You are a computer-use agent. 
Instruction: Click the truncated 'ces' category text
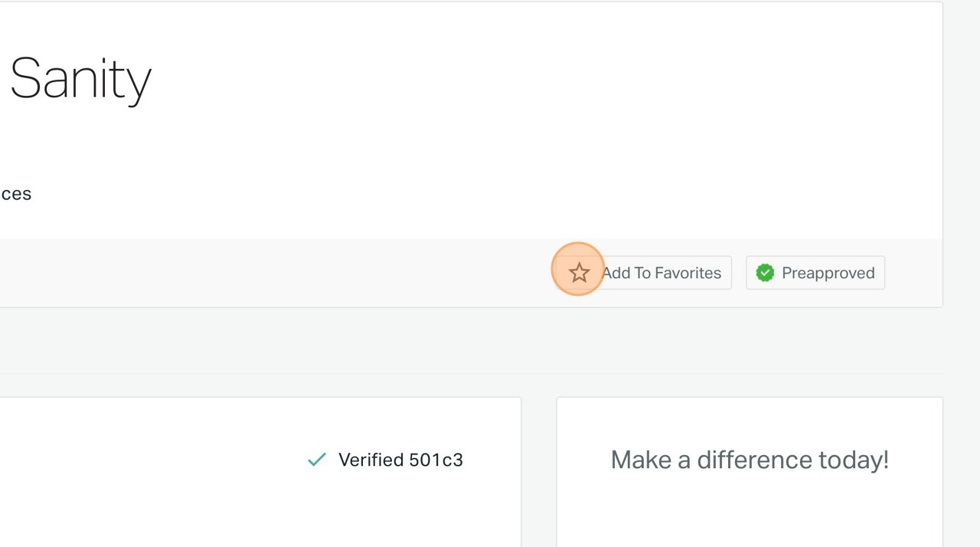click(x=16, y=194)
